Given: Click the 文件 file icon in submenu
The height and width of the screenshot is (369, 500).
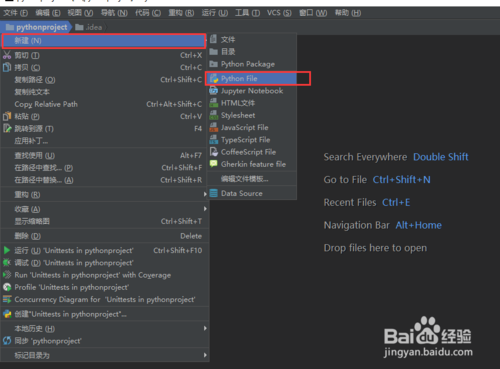Looking at the screenshot, I should click(x=213, y=39).
